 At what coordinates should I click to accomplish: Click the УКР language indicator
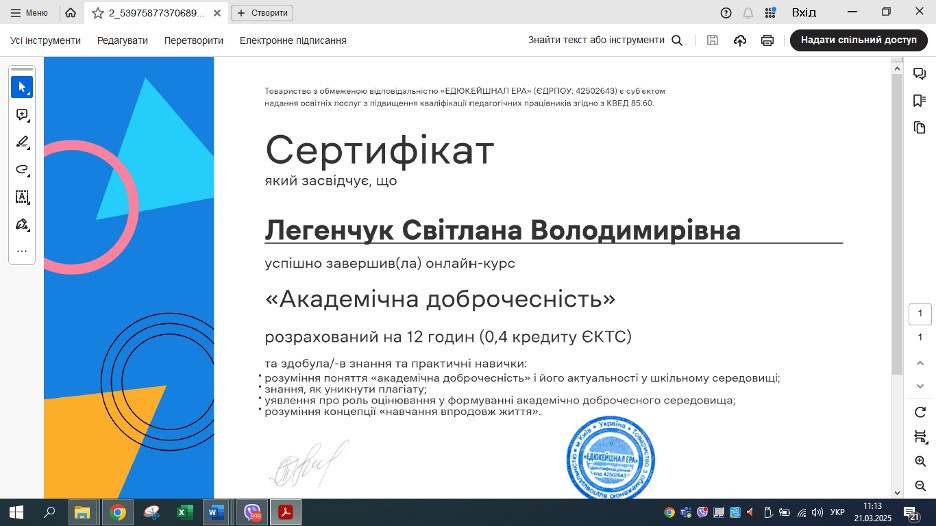(838, 512)
